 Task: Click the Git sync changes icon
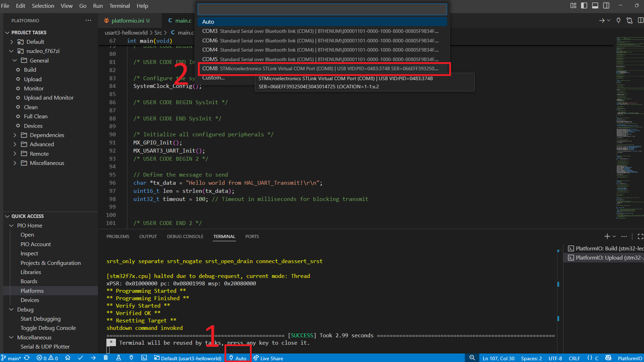click(x=27, y=358)
